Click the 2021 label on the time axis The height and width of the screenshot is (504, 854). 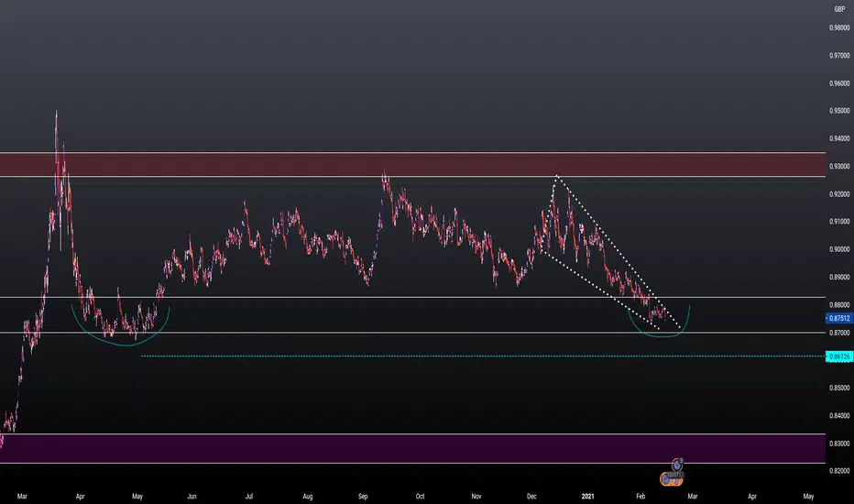(x=587, y=497)
